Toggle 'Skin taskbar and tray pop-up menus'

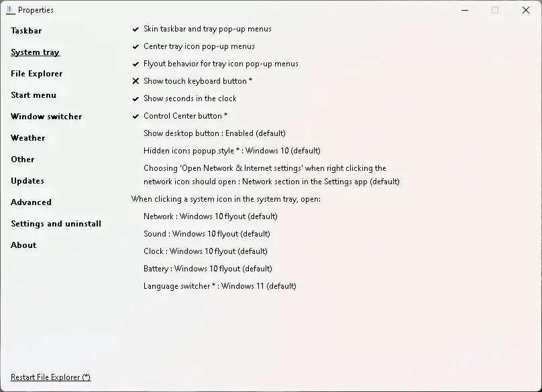click(207, 29)
